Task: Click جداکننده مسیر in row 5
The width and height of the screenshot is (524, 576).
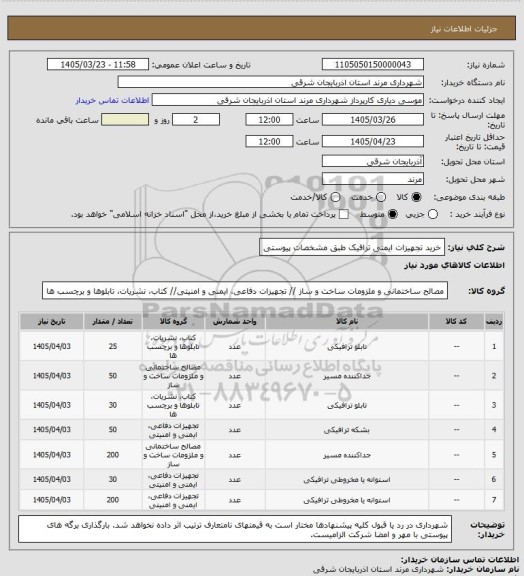Action: (x=347, y=455)
